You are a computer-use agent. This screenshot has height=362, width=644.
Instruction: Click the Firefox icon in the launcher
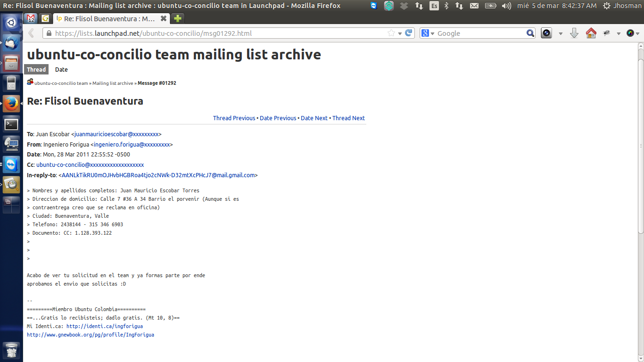click(x=11, y=104)
